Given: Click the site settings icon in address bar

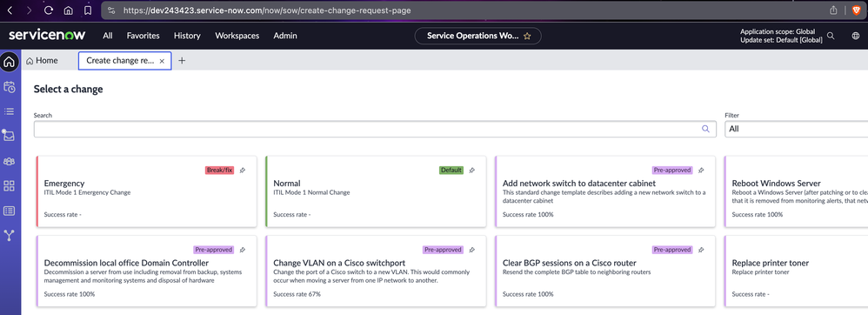Looking at the screenshot, I should coord(111,10).
